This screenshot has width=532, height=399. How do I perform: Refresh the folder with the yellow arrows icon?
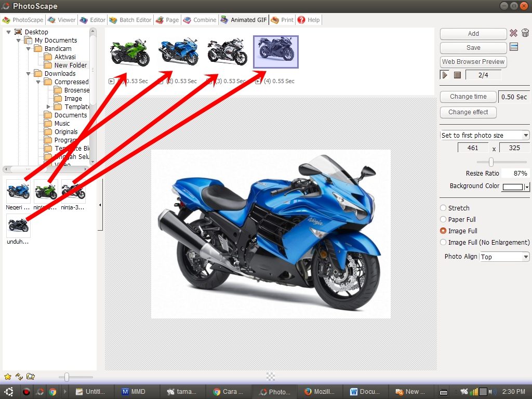[19, 376]
